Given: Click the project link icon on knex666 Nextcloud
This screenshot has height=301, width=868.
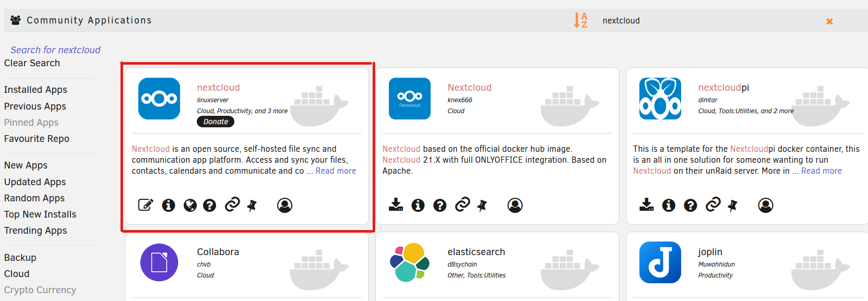Looking at the screenshot, I should pos(462,204).
